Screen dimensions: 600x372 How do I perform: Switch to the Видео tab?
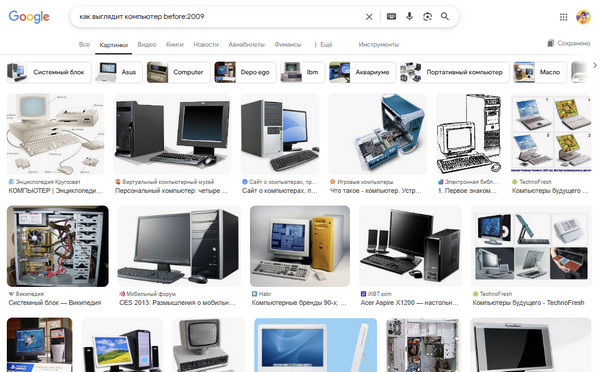[x=147, y=44]
